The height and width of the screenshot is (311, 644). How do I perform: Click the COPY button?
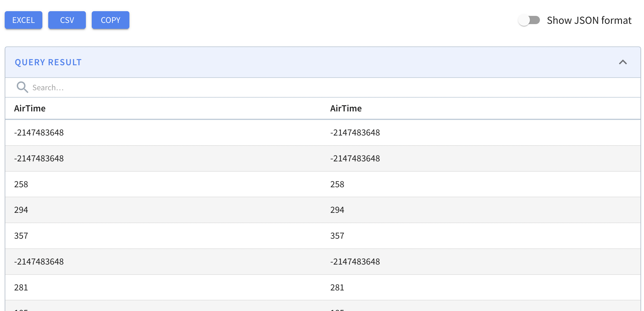(111, 20)
